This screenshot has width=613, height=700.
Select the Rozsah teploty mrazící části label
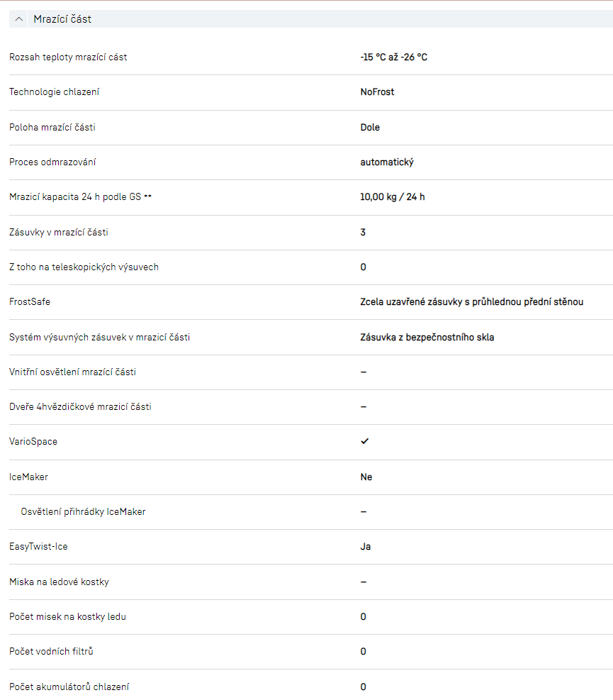[68, 57]
